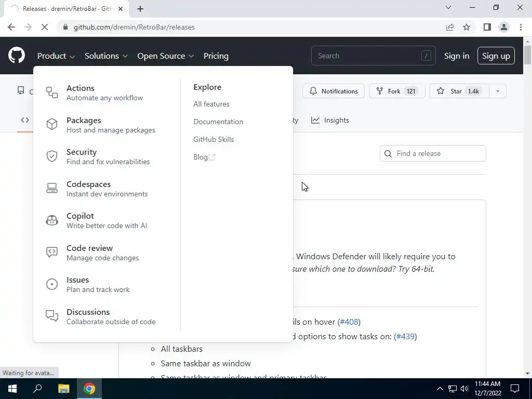Click the Copilot icon
This screenshot has height=399, width=532.
[52, 220]
